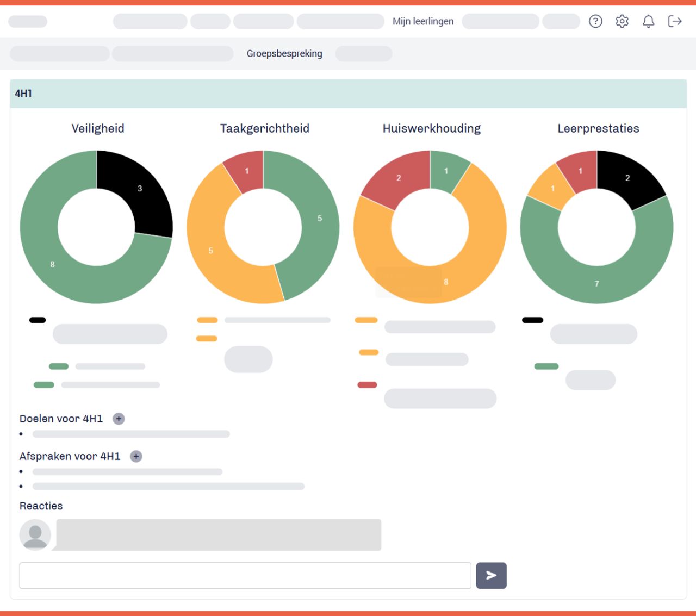
Task: Open Mijn leerlingen in the top navigation
Action: 423,21
